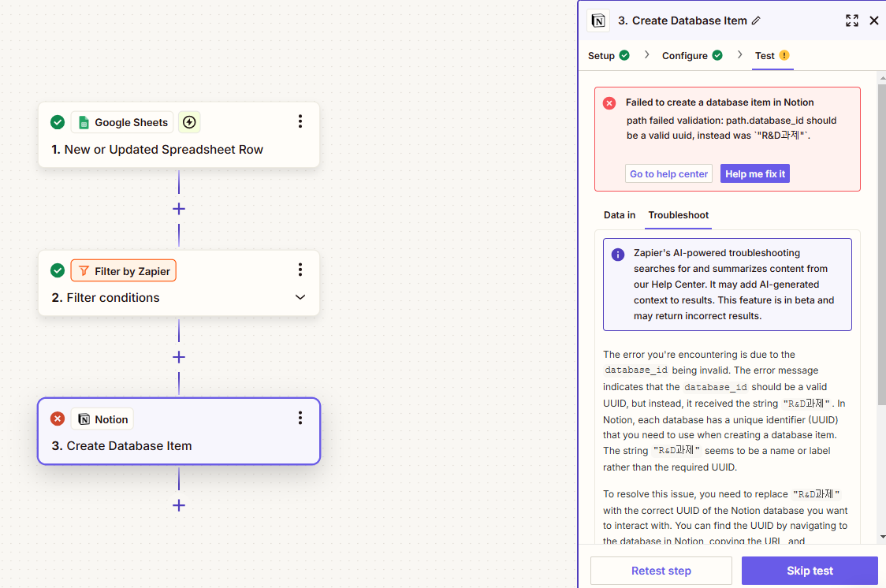Select the Filter conditions step title
The height and width of the screenshot is (588, 886).
pos(106,298)
